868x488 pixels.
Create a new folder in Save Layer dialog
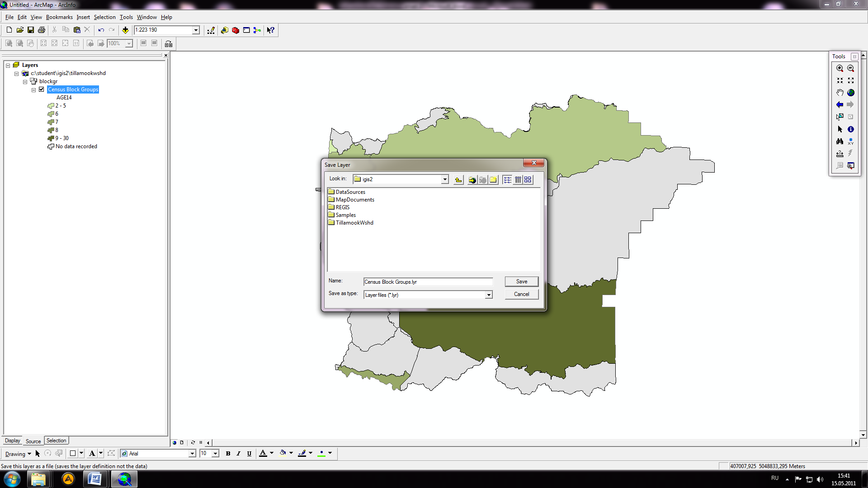coord(493,180)
